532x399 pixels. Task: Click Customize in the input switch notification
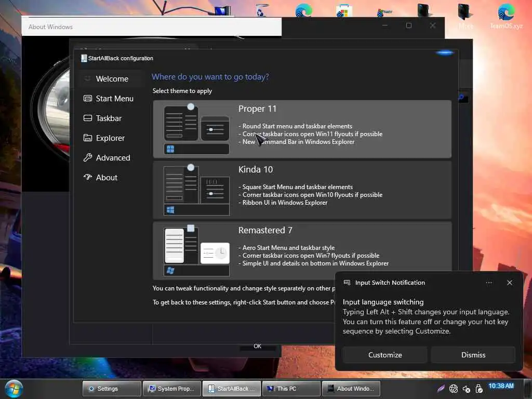click(385, 355)
